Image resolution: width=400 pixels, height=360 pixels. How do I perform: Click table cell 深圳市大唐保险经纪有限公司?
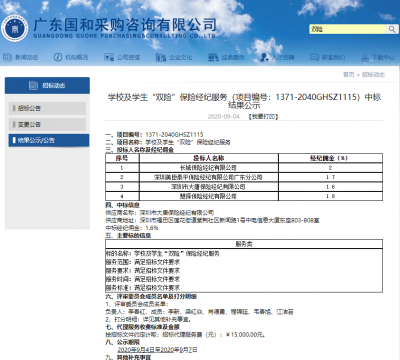click(x=208, y=187)
